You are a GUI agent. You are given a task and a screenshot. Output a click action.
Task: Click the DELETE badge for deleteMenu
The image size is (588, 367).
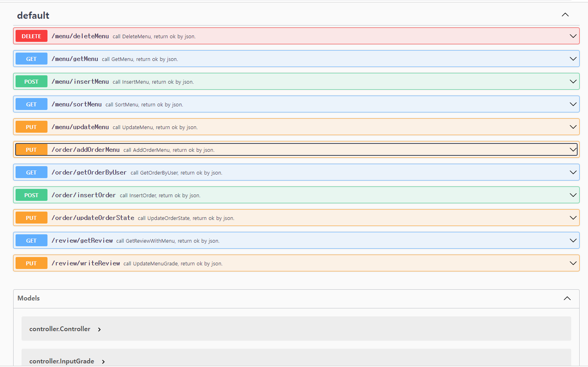pos(32,36)
